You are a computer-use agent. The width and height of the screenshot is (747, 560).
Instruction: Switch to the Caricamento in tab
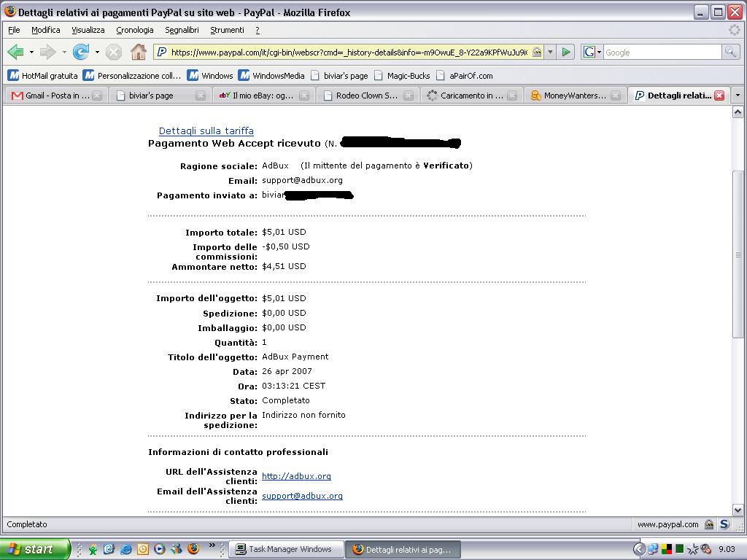[471, 96]
